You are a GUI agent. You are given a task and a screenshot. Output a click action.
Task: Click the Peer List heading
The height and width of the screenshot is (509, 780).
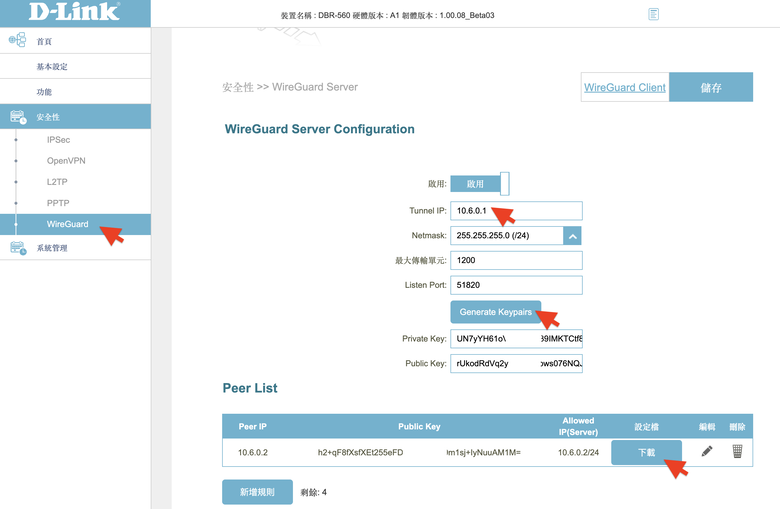pos(250,388)
